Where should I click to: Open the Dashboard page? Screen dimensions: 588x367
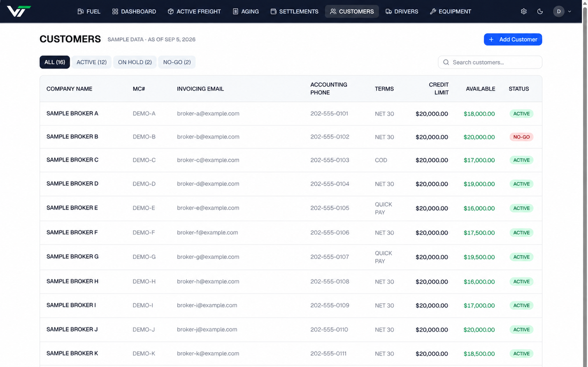(x=134, y=12)
